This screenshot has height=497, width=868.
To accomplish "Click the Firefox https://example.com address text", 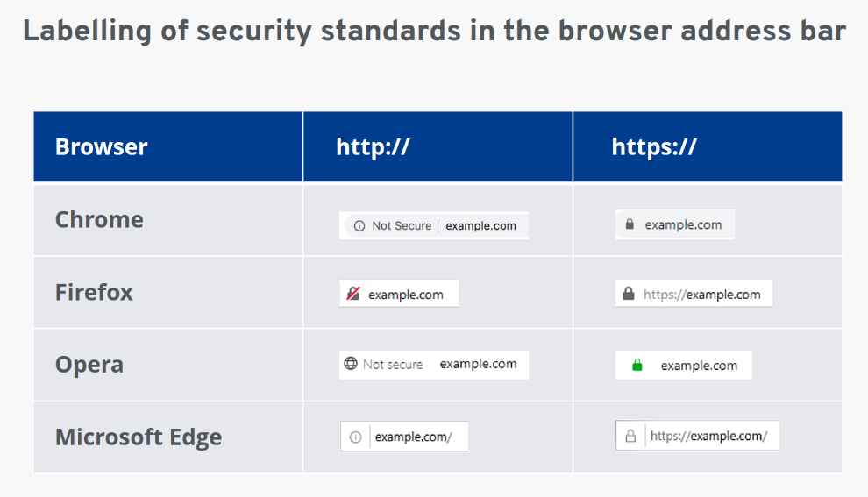I will pyautogui.click(x=701, y=295).
